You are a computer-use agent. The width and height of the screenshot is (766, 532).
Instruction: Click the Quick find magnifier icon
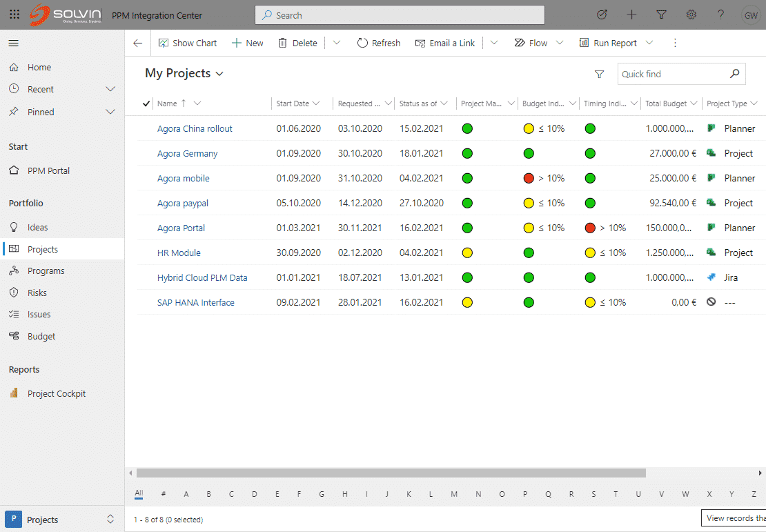(x=735, y=74)
